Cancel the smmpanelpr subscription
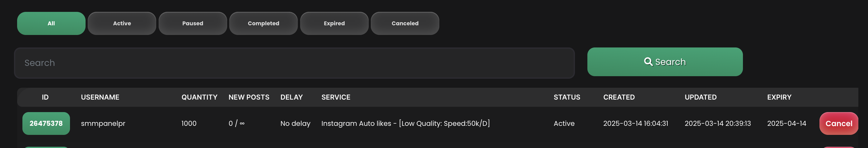 pos(838,123)
